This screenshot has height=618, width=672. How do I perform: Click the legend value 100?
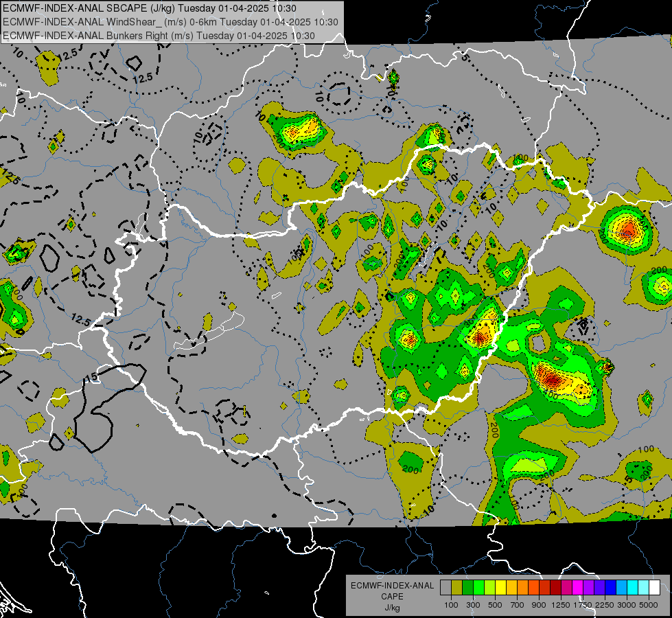click(x=451, y=605)
